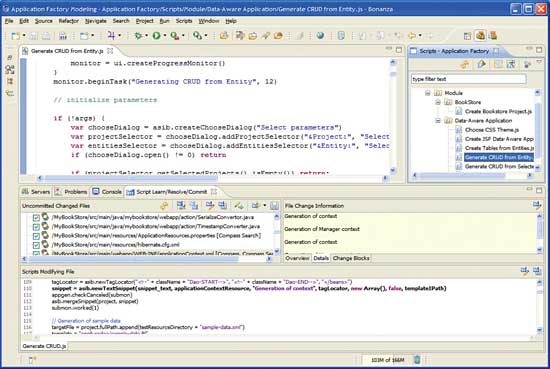Collapse the Data-Aware Application tree node
The width and height of the screenshot is (550, 369).
pos(438,120)
